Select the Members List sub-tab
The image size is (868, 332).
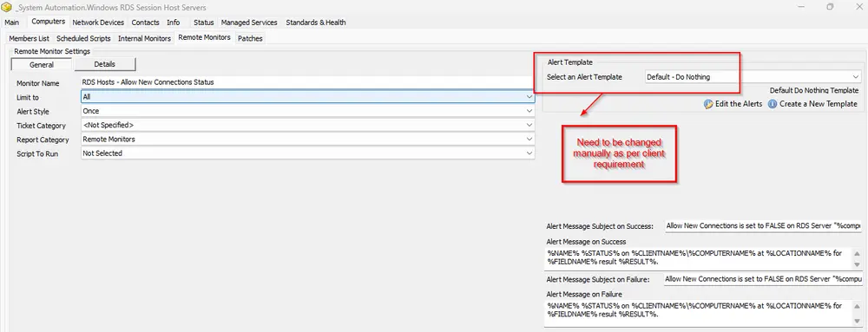[29, 39]
